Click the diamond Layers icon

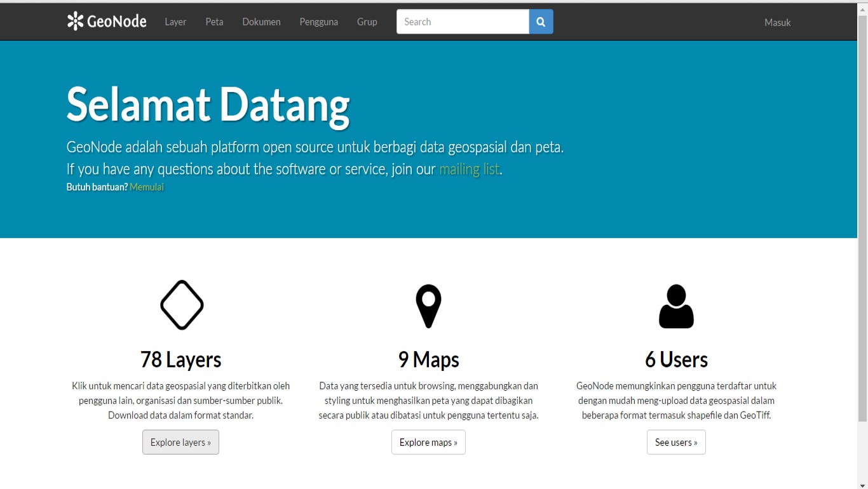[182, 305]
